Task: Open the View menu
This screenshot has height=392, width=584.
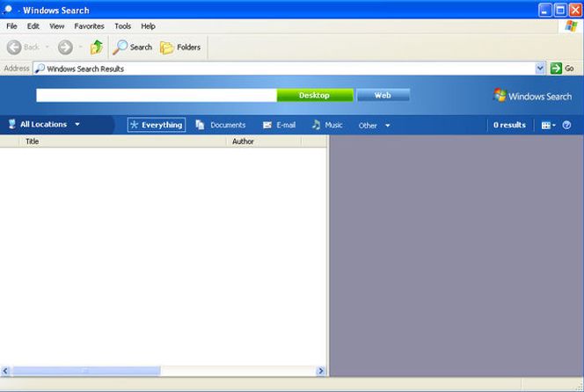Action: 57,26
